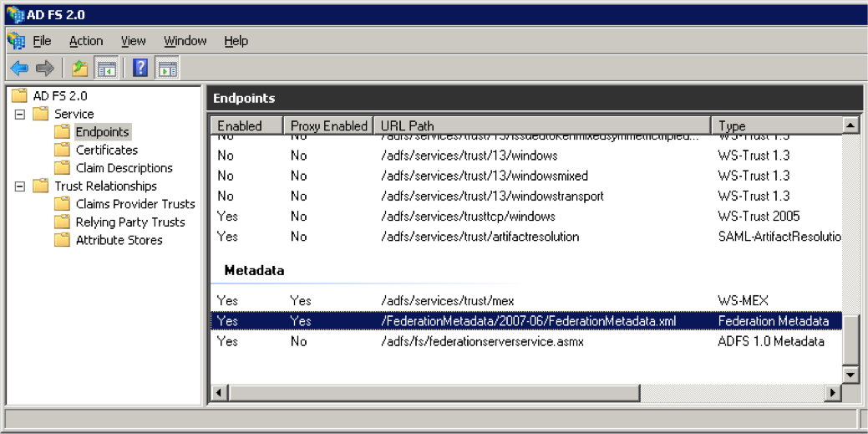
Task: Click the Trust Relationships folder icon
Action: click(40, 186)
